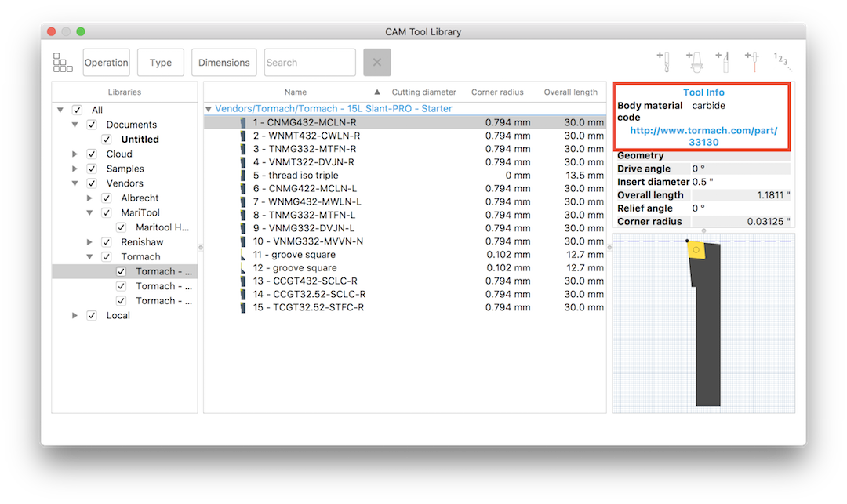Uncheck the Untitled library checkbox
This screenshot has height=504, width=847.
(107, 140)
